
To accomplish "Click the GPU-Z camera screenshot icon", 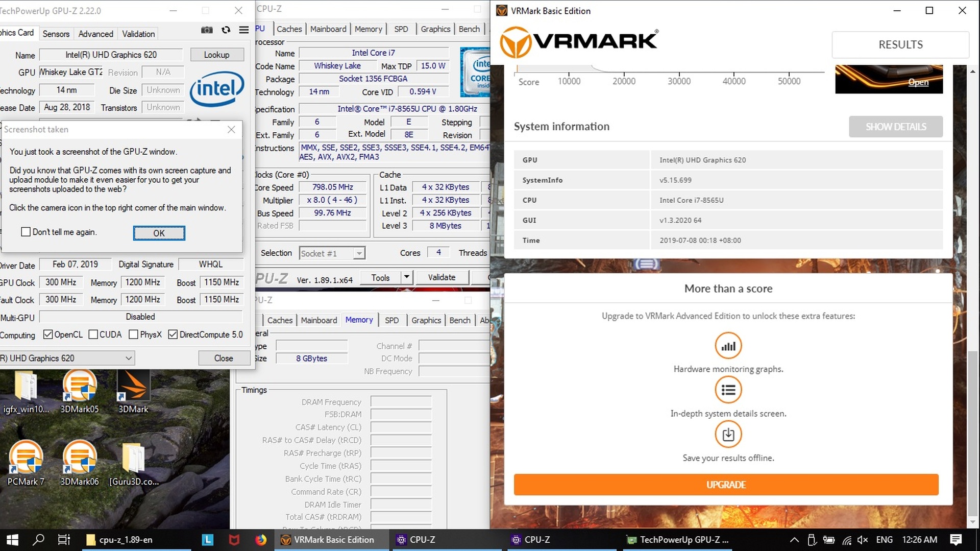I will point(207,30).
